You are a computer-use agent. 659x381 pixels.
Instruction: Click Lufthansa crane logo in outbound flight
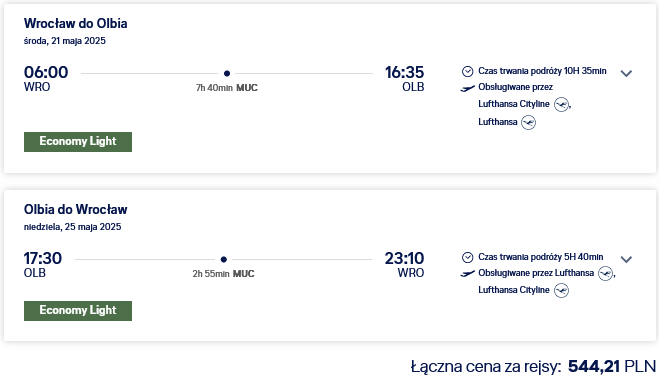[528, 122]
